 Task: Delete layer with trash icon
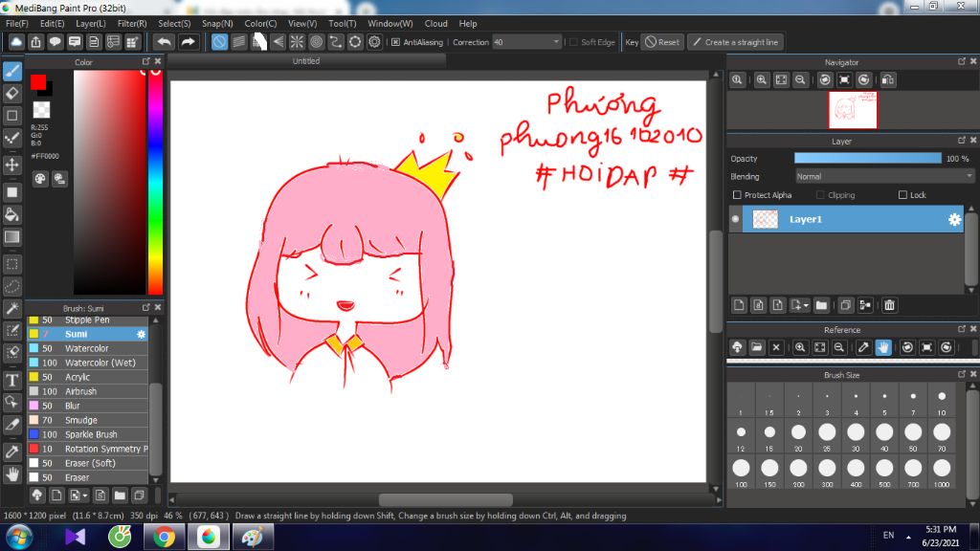(889, 305)
